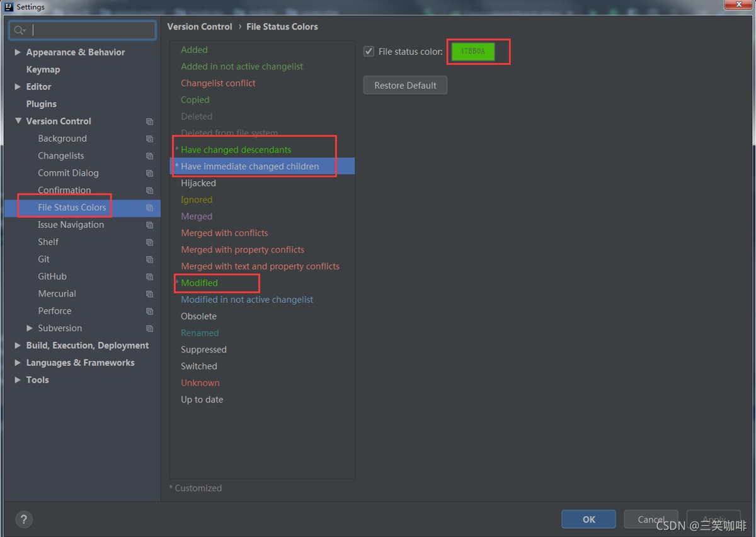Confirm settings with the OK button
Screen dimensions: 756x537
tap(588, 519)
